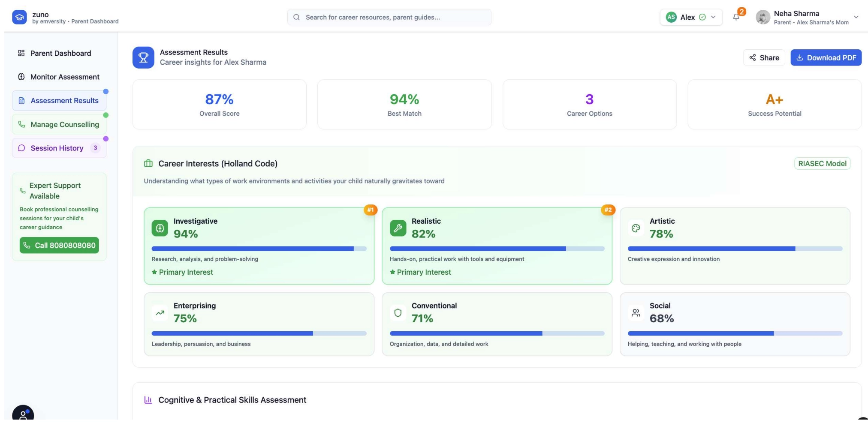Open the notifications bell
Image resolution: width=868 pixels, height=432 pixels.
pyautogui.click(x=736, y=17)
